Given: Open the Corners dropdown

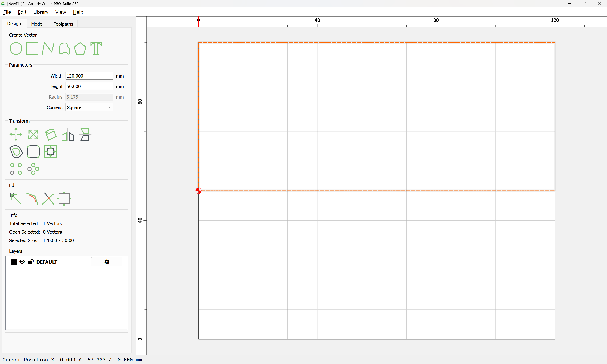Looking at the screenshot, I should click(x=89, y=107).
